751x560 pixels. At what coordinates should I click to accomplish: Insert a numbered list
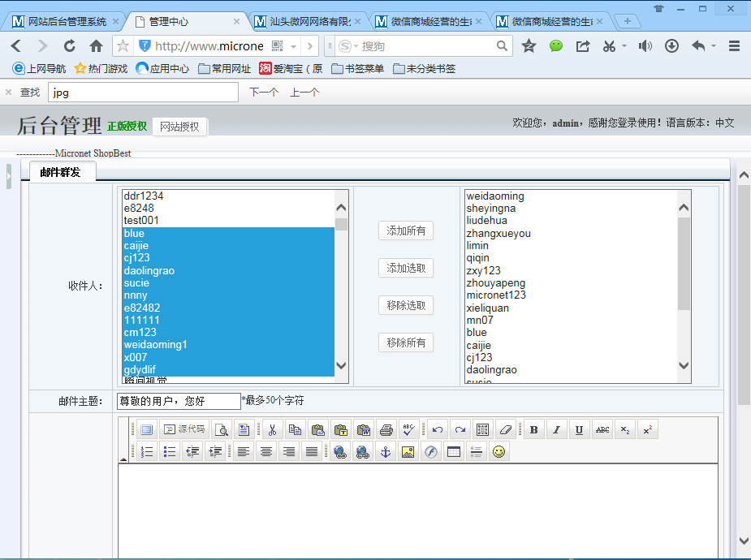147,451
